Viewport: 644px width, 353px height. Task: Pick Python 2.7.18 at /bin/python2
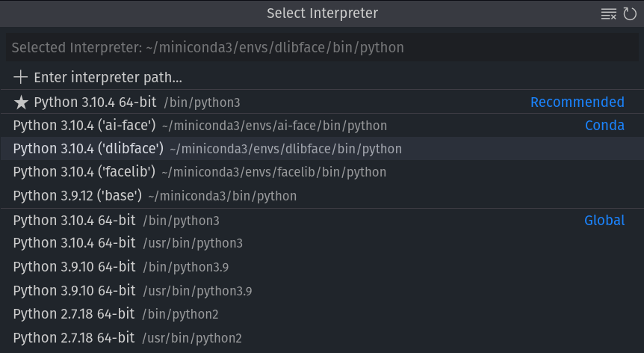[x=116, y=314]
